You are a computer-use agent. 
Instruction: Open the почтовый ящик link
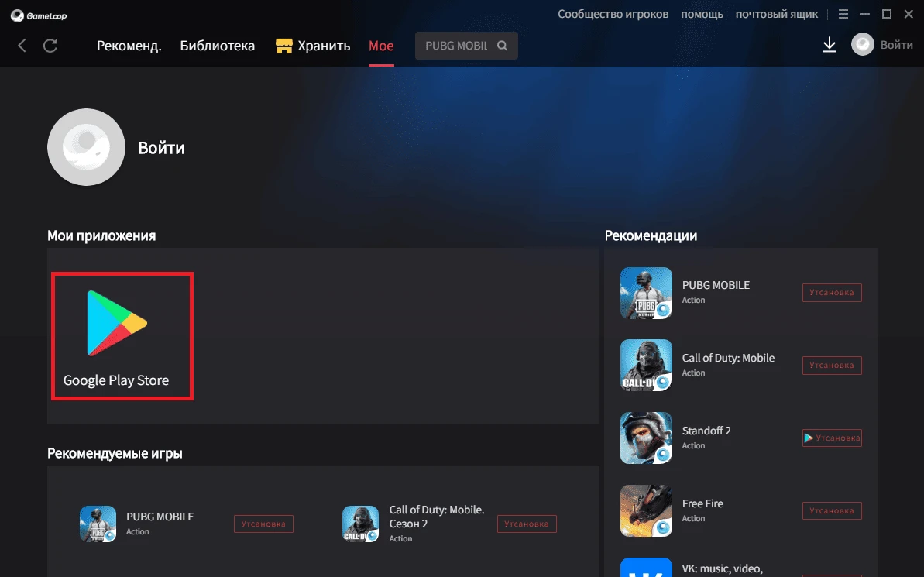[x=777, y=15]
